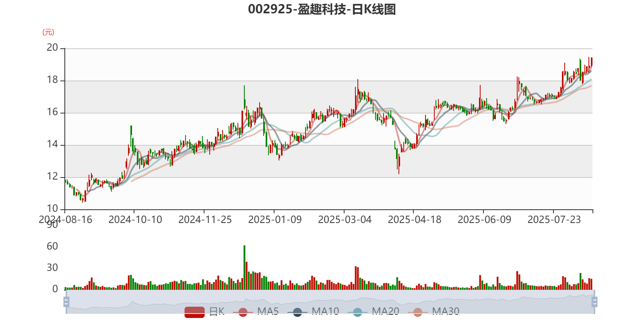Click the 20 price axis label
The image size is (644, 322).
pyautogui.click(x=52, y=47)
